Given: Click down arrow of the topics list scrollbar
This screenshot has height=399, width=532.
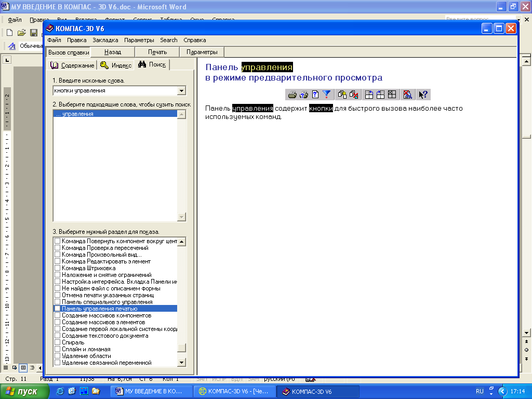Looking at the screenshot, I should (x=181, y=362).
